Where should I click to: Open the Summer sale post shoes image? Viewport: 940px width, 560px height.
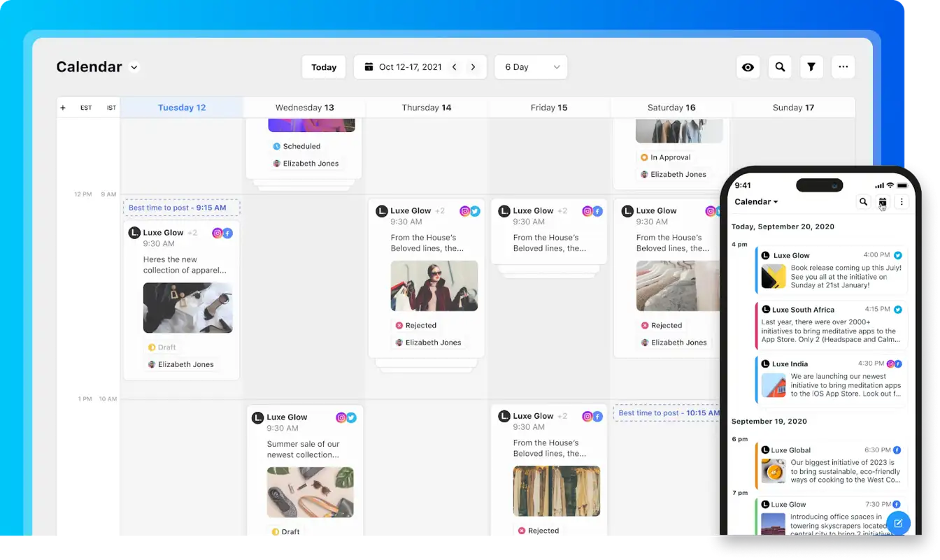[x=311, y=492]
